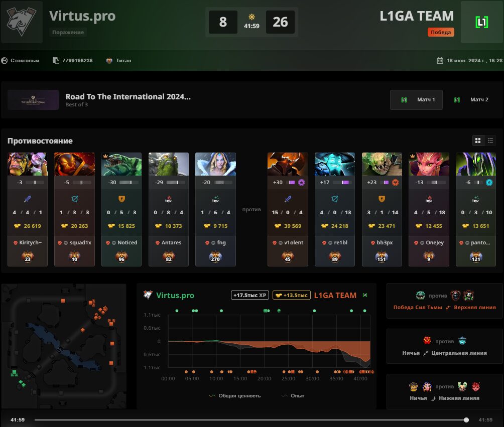Screen dimensions: 504x427
Task: Copy match ID 7799196236 icon
Action: click(x=56, y=60)
